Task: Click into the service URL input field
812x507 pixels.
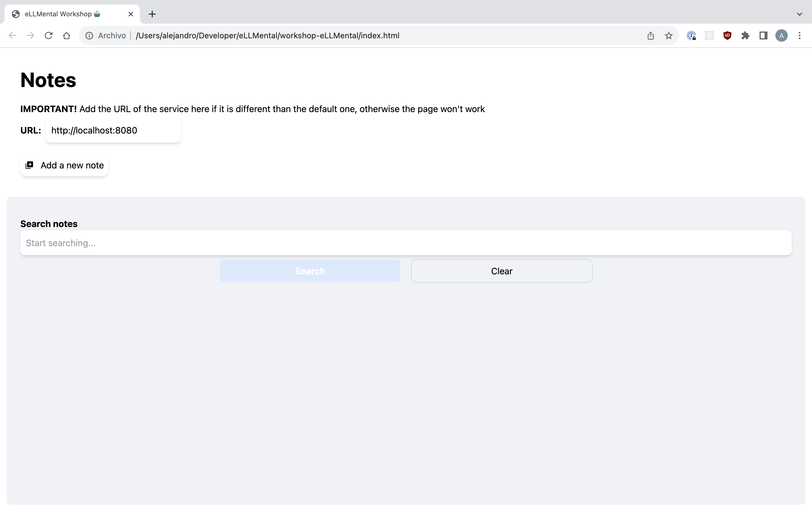Action: (x=113, y=130)
